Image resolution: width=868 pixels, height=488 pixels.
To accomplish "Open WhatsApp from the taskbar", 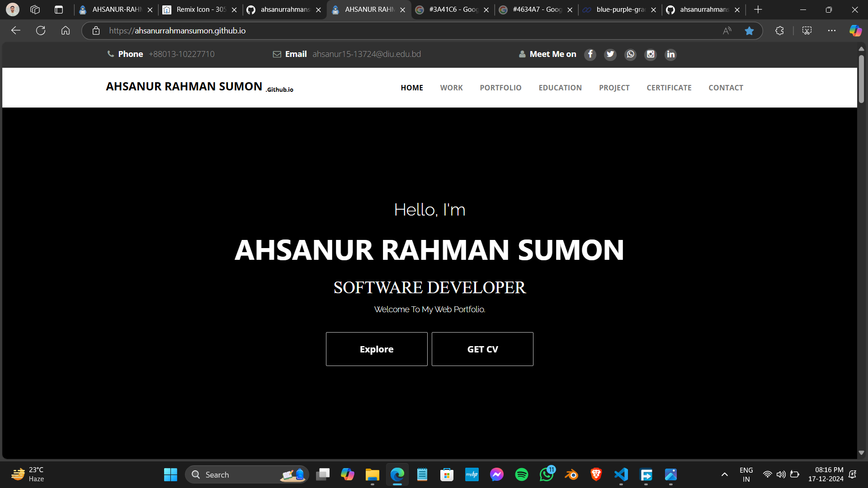I will click(547, 474).
